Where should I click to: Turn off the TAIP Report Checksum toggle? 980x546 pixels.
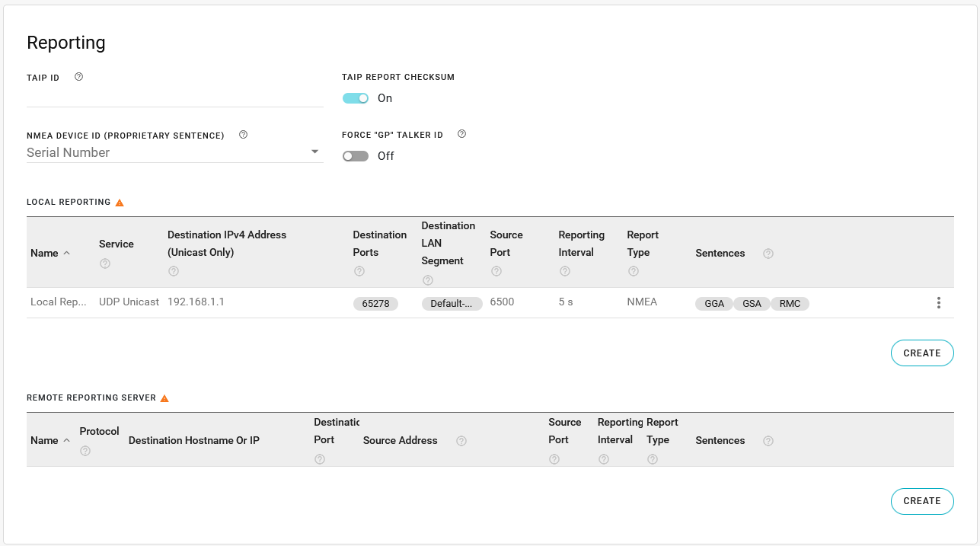[x=356, y=98]
